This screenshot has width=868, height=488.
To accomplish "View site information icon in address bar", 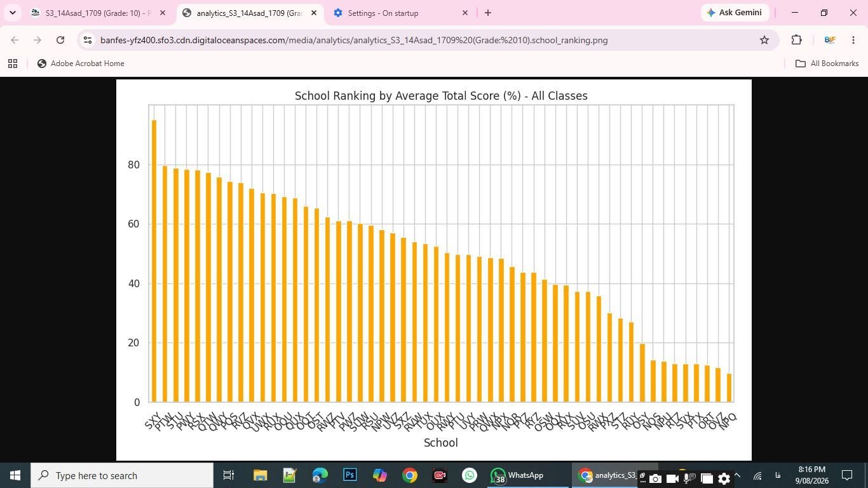I will 88,40.
